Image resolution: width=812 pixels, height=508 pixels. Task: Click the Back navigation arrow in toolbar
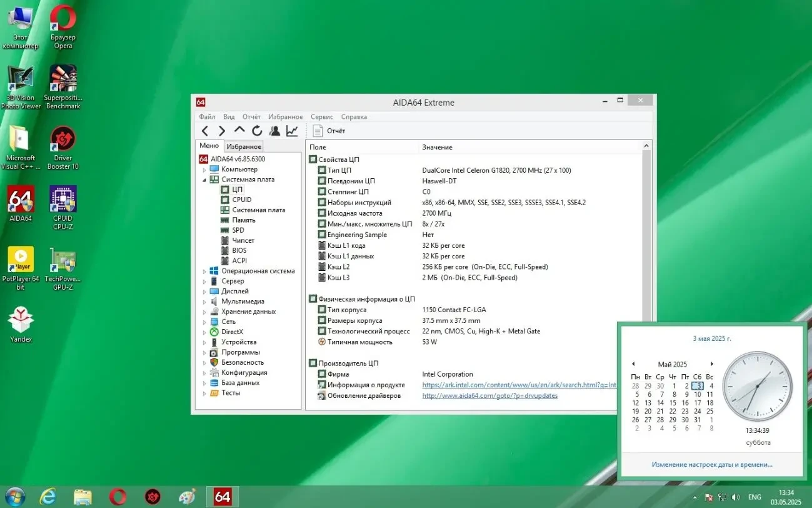[x=205, y=131]
